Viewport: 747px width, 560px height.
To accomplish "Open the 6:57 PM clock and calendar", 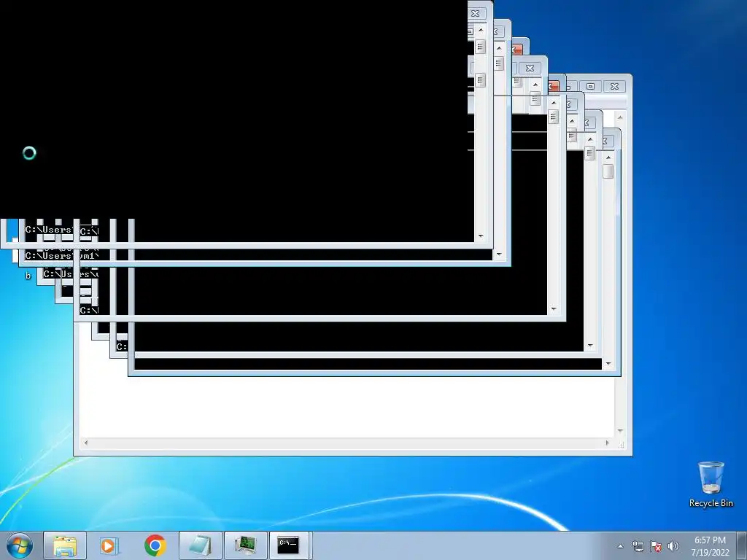I will tap(710, 546).
